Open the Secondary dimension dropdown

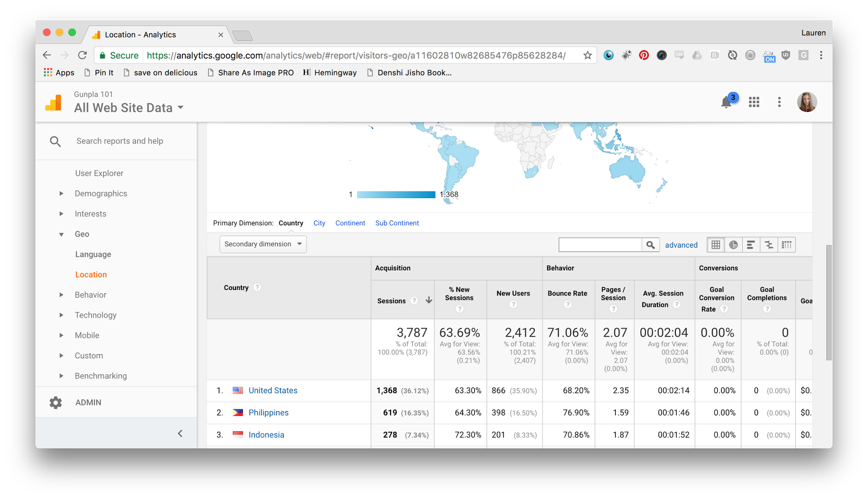click(263, 244)
